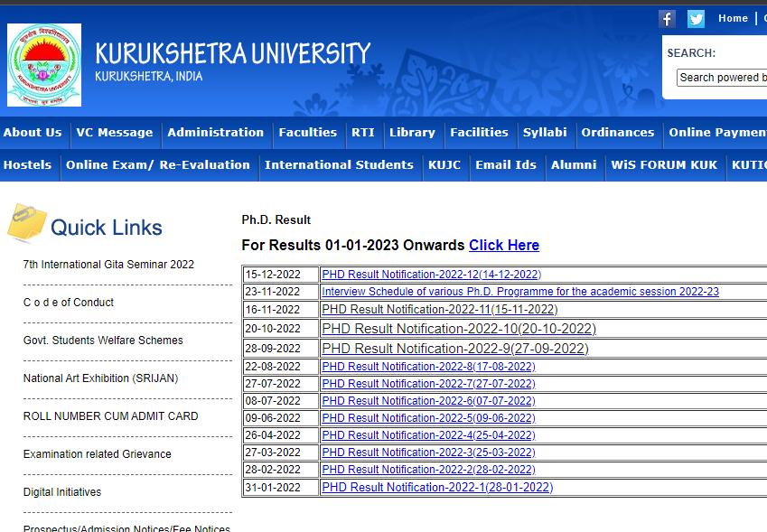Go to the Home link
This screenshot has width=767, height=532.
tap(733, 19)
